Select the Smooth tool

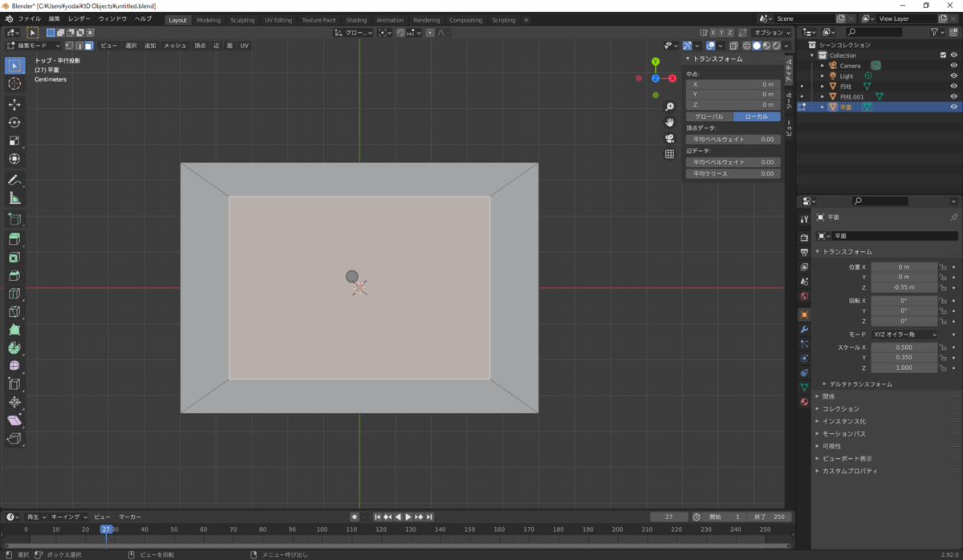(14, 366)
